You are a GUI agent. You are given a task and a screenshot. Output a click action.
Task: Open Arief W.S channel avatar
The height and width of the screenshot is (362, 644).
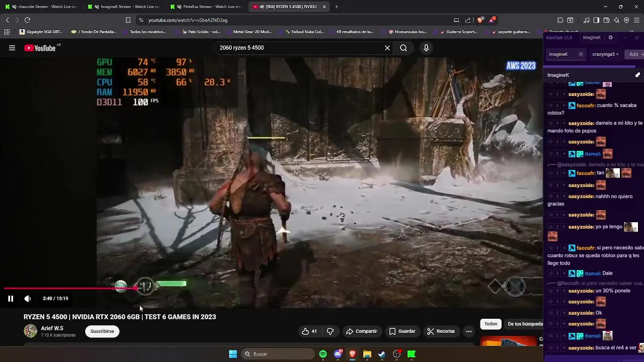30,331
